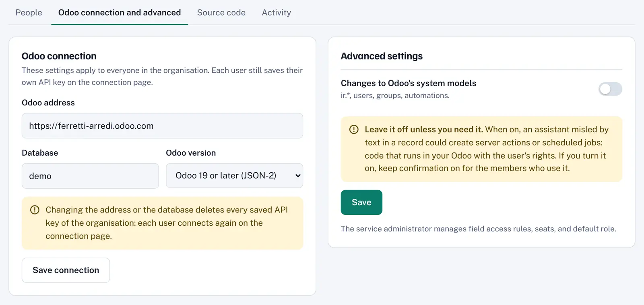Click the Database label
Viewport: 644px width, 305px height.
coord(40,153)
